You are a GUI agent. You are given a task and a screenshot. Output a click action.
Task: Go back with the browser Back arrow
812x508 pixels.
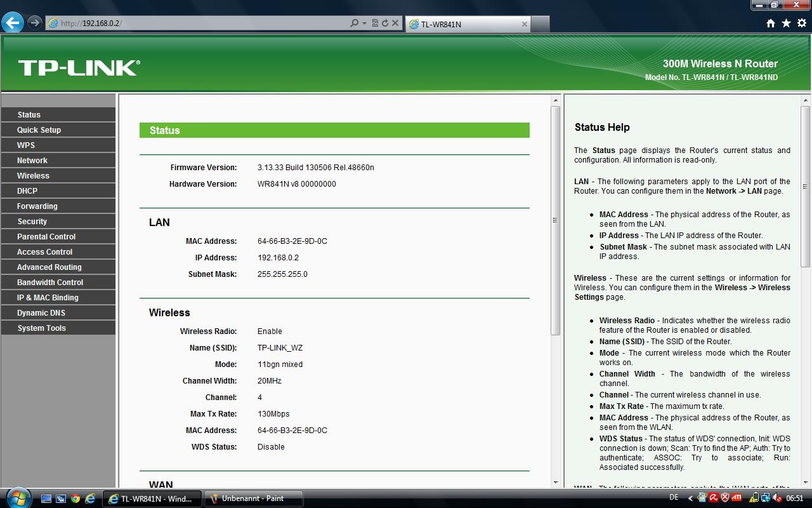13,23
